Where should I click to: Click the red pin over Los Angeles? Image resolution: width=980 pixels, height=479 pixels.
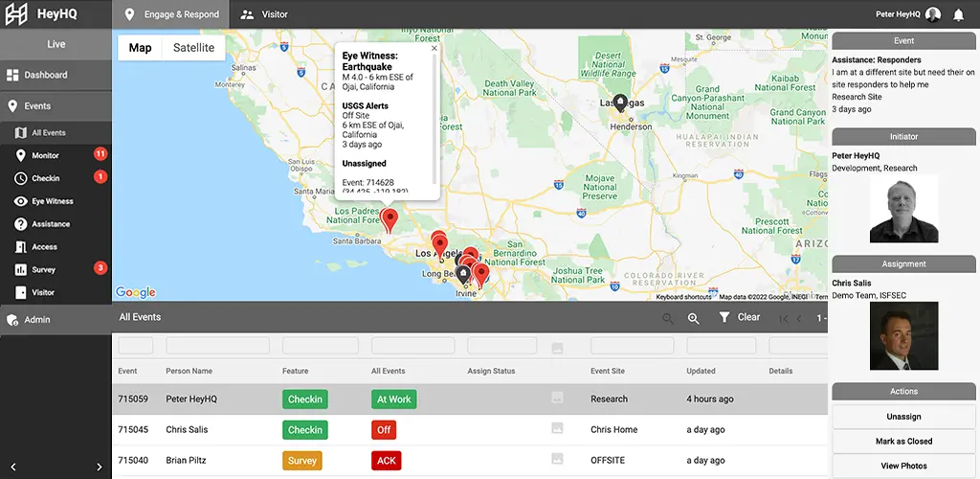[439, 244]
